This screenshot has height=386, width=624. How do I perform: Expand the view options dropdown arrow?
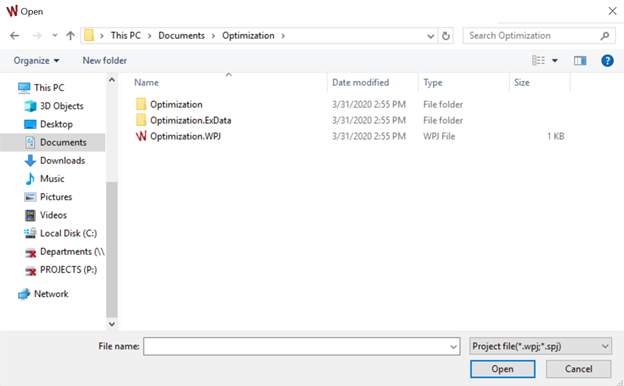click(555, 60)
